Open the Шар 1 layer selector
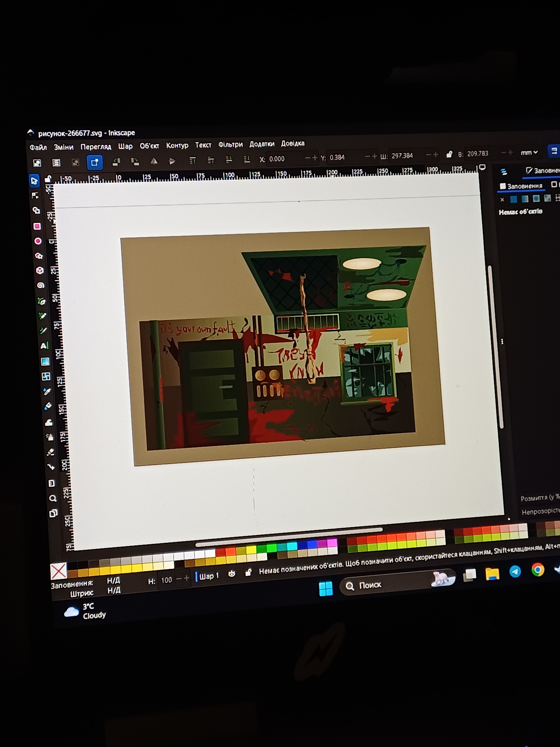 [208, 576]
